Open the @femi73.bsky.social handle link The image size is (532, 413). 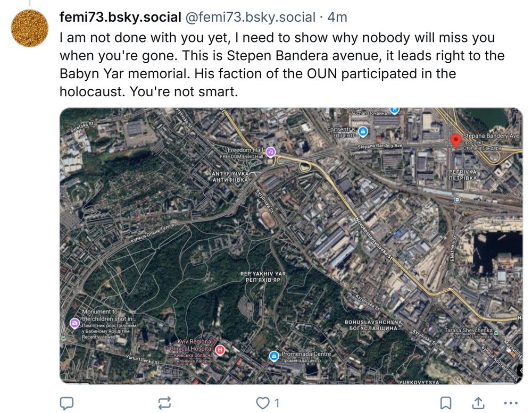tap(250, 17)
